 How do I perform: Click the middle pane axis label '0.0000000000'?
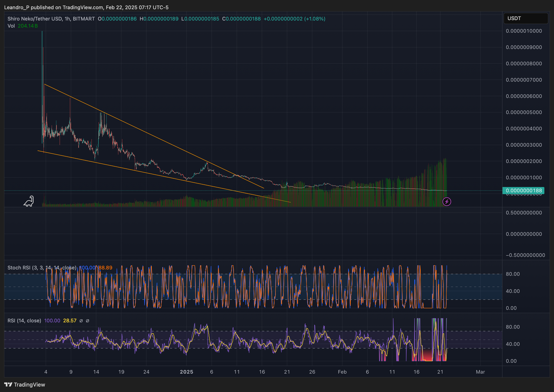tap(524, 234)
